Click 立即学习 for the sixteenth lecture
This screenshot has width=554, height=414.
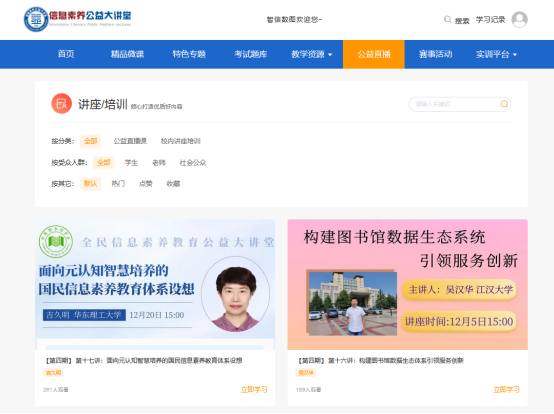pyautogui.click(x=506, y=390)
